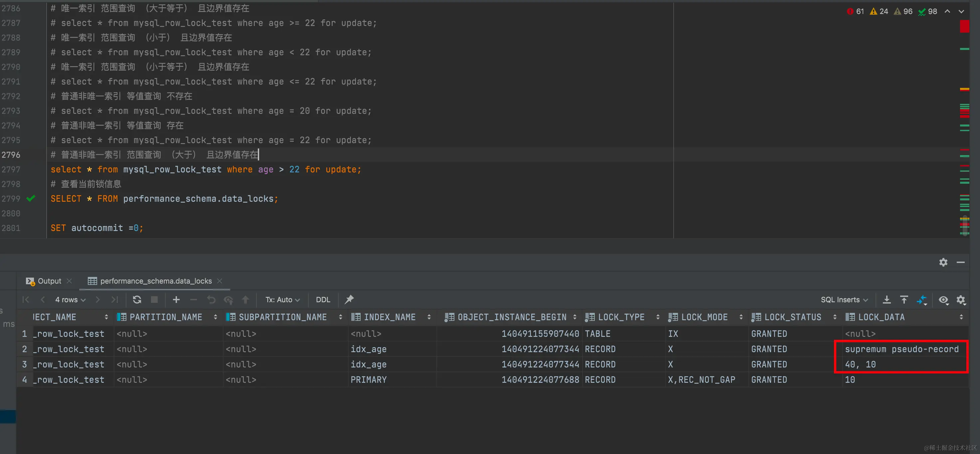Viewport: 980px width, 454px height.
Task: Toggle the eye view options icon
Action: (x=943, y=300)
